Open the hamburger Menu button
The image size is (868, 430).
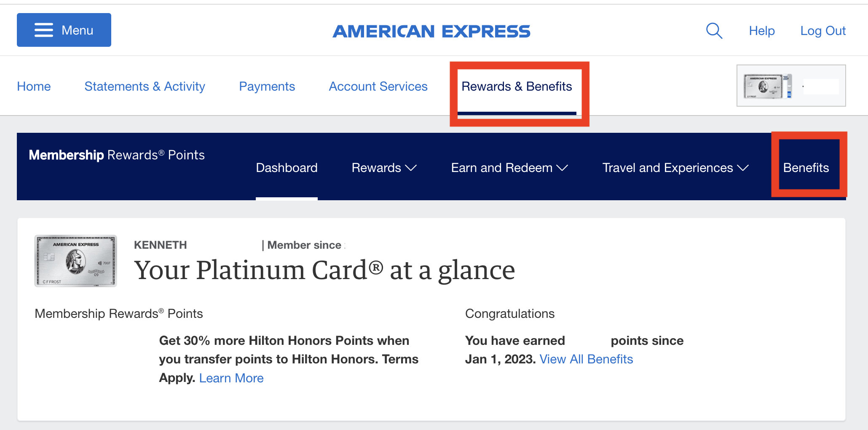coord(64,30)
